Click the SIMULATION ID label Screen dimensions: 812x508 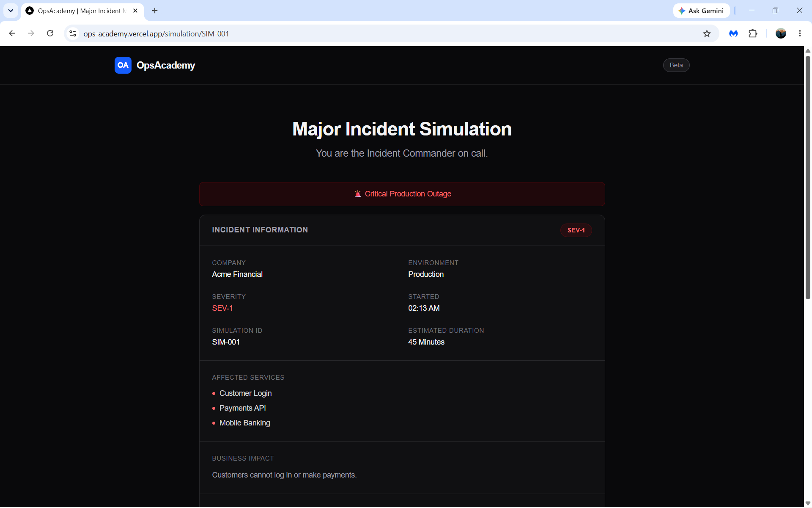click(x=237, y=331)
